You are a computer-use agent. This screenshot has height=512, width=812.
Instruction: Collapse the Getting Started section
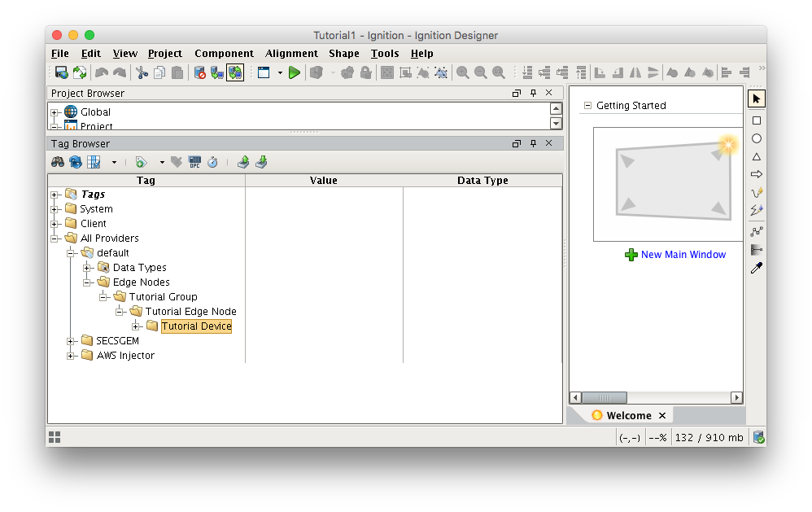tap(587, 106)
